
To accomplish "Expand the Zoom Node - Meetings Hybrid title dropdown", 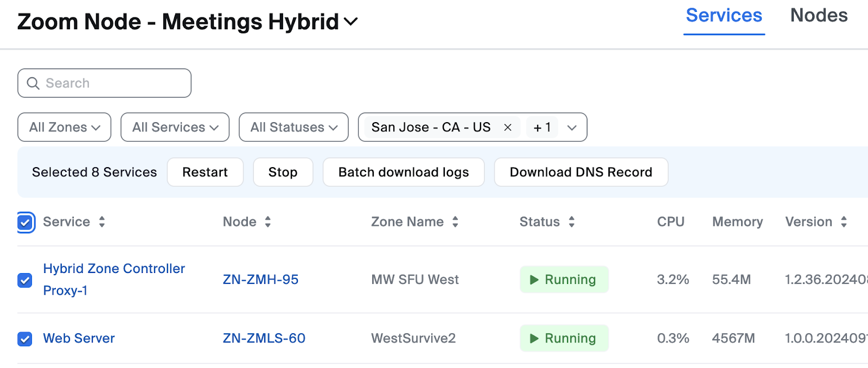I will 351,22.
